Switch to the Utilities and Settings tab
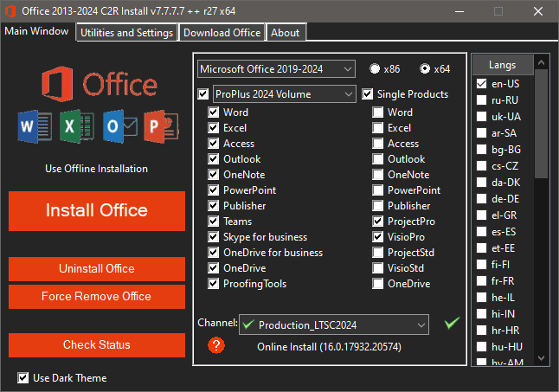 coord(127,33)
